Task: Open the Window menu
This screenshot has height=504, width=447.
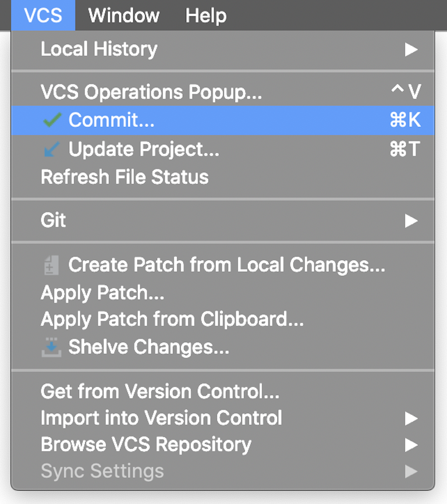Action: click(124, 15)
